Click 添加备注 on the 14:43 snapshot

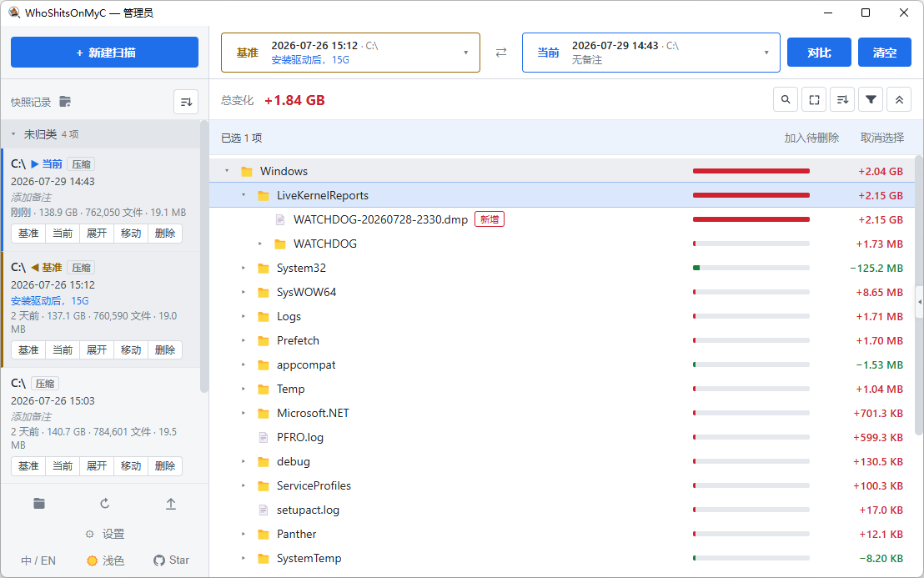31,197
